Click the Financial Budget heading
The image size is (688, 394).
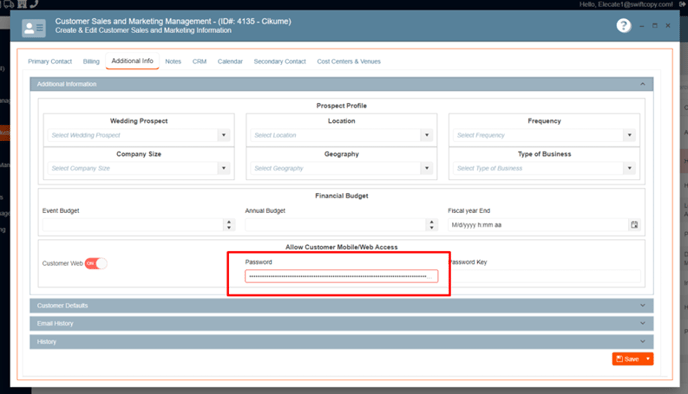pos(341,196)
